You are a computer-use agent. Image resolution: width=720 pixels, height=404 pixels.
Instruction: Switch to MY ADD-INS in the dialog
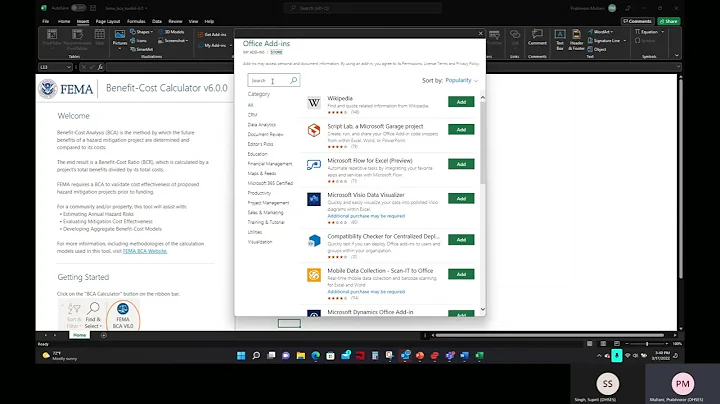253,52
